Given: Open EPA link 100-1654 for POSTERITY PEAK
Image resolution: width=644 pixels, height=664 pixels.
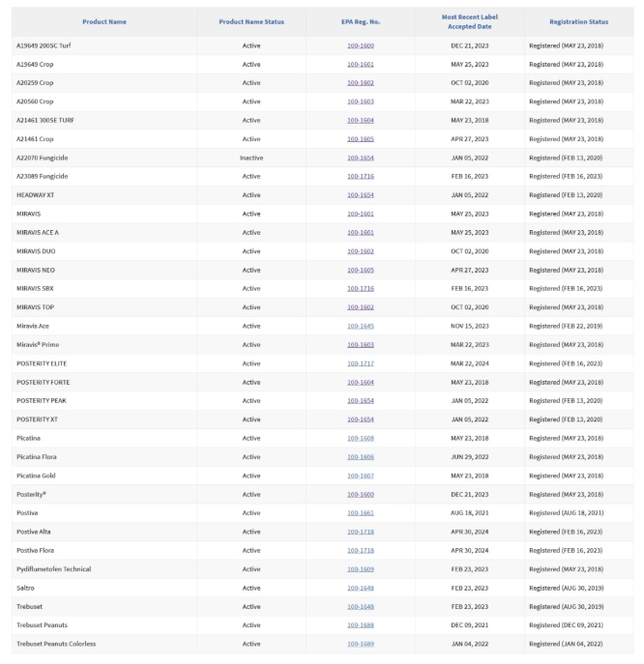Looking at the screenshot, I should [x=361, y=400].
